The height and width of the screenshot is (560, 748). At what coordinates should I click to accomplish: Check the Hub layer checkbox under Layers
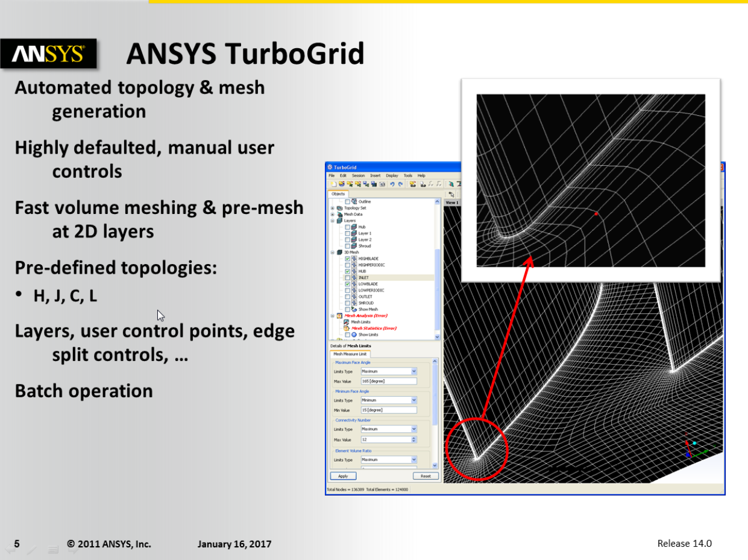(347, 227)
